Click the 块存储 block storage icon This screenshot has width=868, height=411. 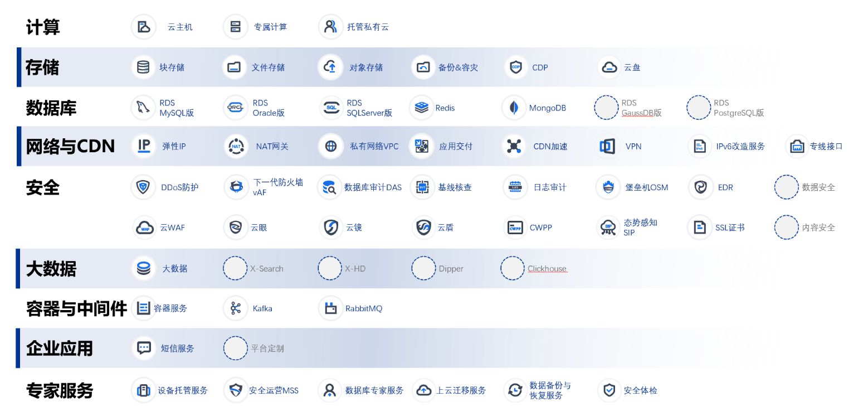(x=144, y=67)
